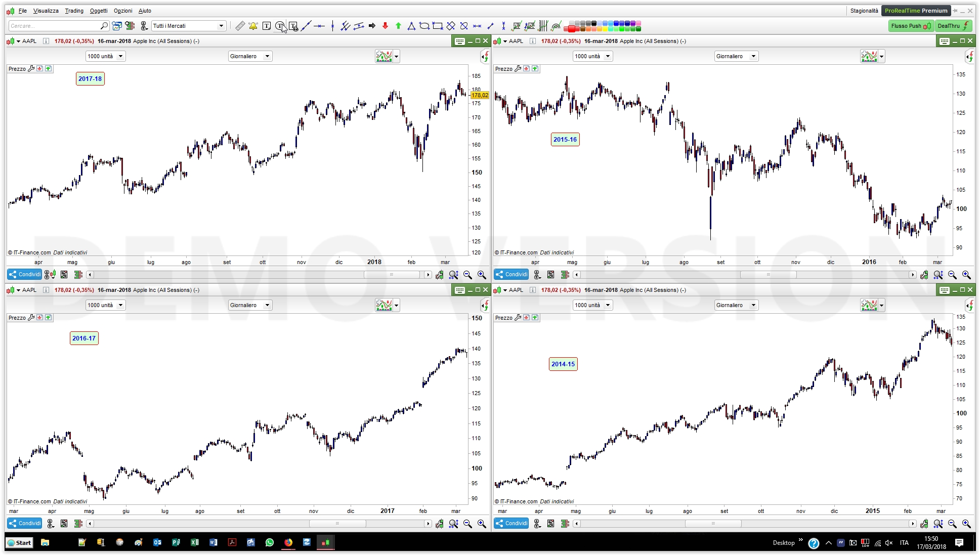Select the green up arrow drawing tool
This screenshot has width=980, height=555.
click(x=398, y=26)
